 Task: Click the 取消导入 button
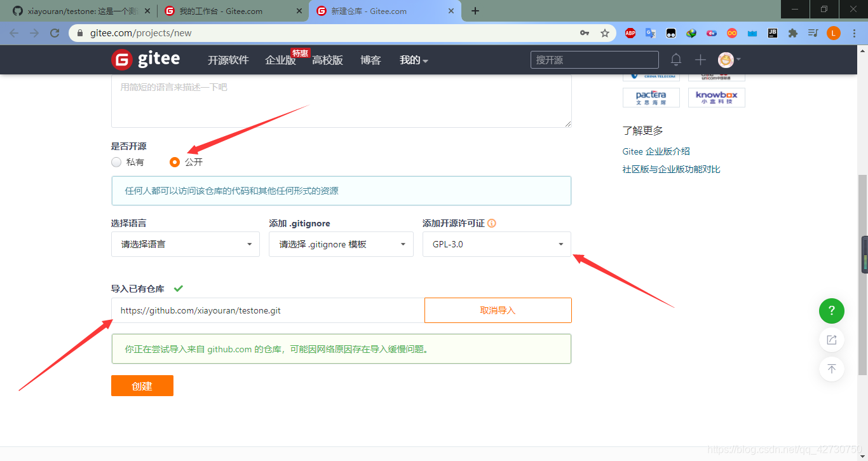click(x=498, y=310)
